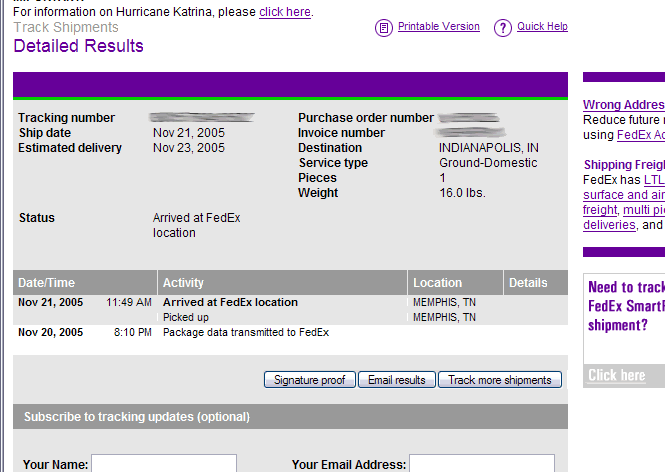Click the Invoice number label
This screenshot has height=472, width=665.
341,133
